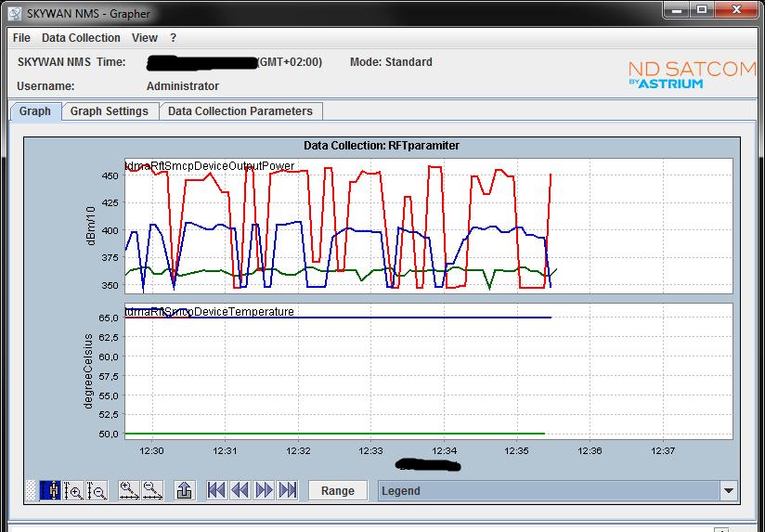
Task: Jump to the first data point
Action: click(216, 490)
